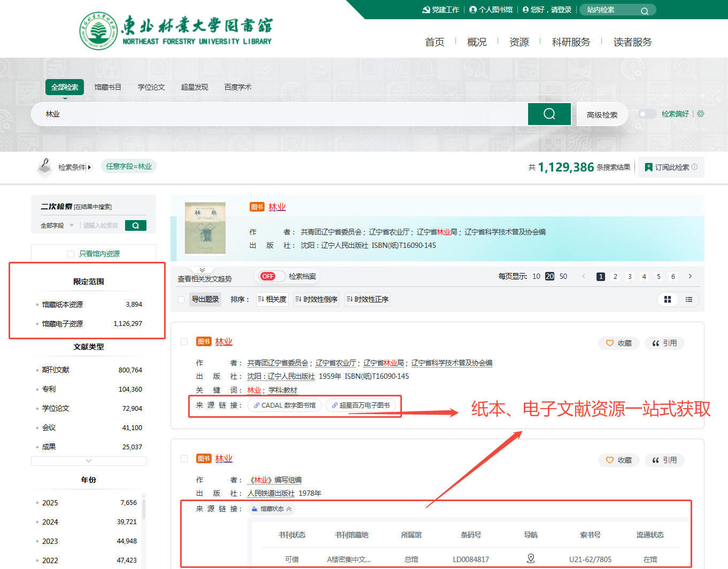Viewport: 728px width, 569px height.
Task: Click the secondary search magnifier button
Action: [136, 225]
